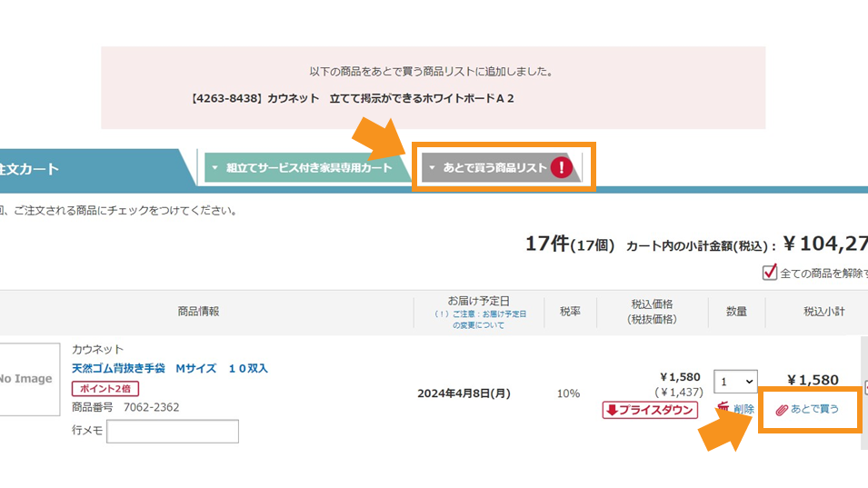
Task: Click the No Image product thumbnail
Action: point(27,379)
